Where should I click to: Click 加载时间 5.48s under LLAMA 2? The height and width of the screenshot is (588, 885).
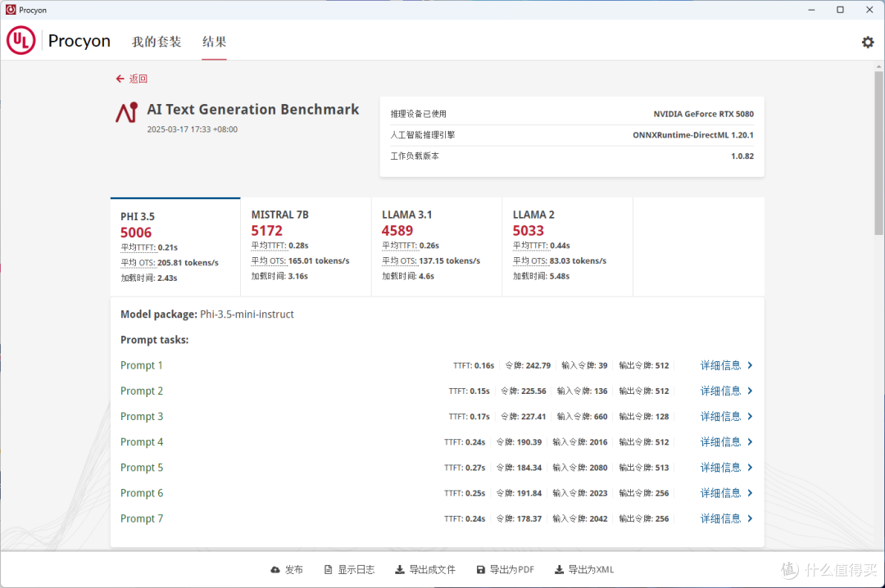[x=541, y=276]
